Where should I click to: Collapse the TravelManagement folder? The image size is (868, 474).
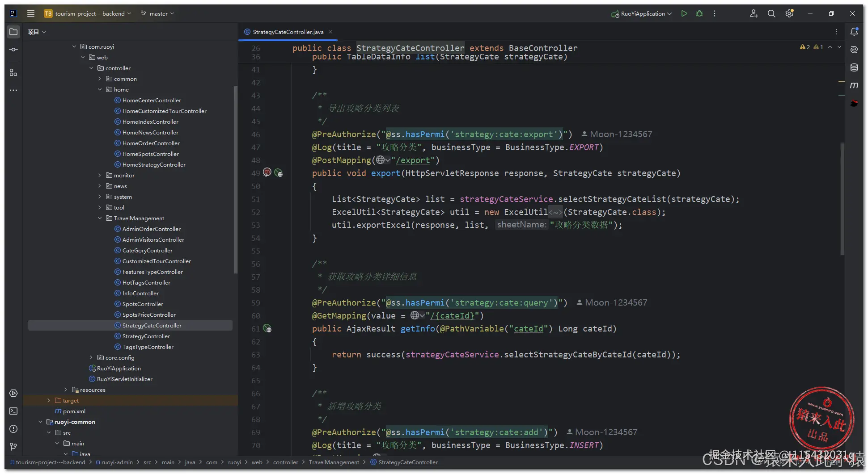[100, 218]
